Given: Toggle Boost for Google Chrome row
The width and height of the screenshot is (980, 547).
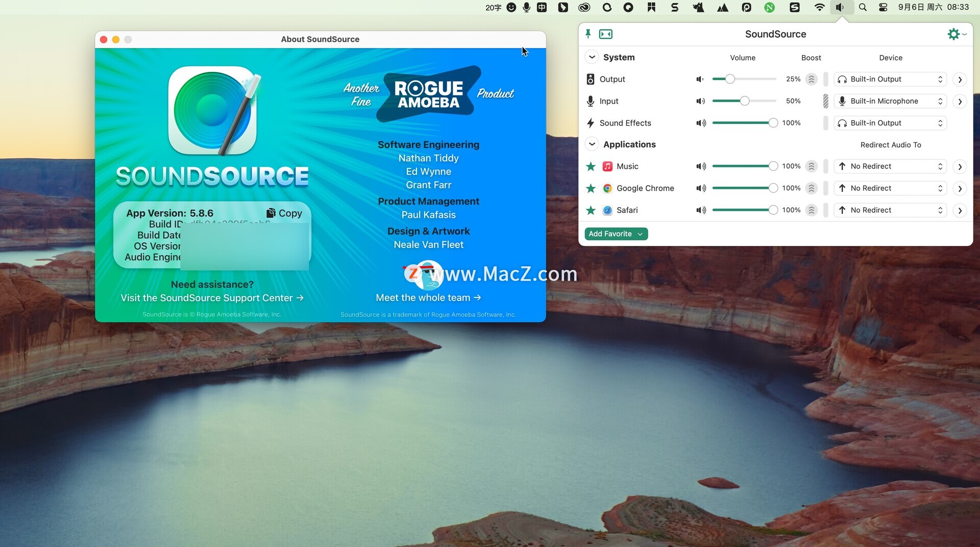Looking at the screenshot, I should click(x=811, y=188).
